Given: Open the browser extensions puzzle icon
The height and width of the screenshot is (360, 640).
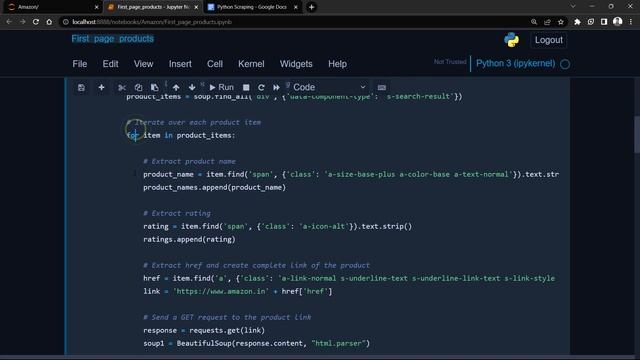Looking at the screenshot, I should 577,22.
